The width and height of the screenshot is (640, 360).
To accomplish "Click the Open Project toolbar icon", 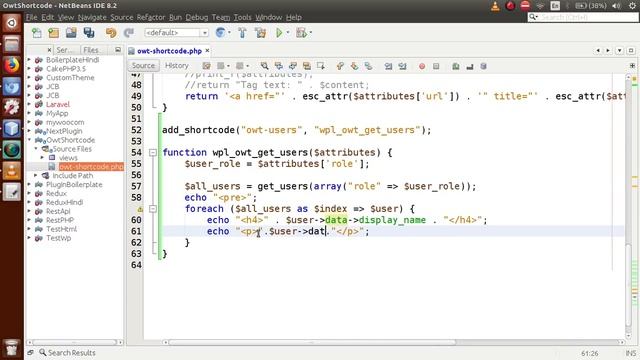I will tap(71, 33).
